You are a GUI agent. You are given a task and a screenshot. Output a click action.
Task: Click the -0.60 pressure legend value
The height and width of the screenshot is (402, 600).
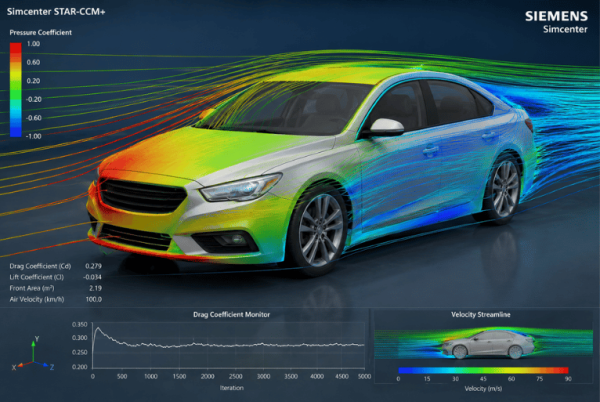(33, 118)
